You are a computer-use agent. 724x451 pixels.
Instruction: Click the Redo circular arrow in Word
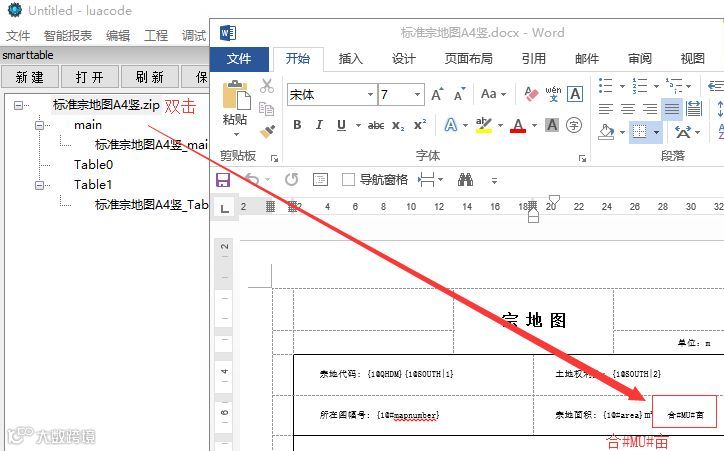(x=291, y=179)
